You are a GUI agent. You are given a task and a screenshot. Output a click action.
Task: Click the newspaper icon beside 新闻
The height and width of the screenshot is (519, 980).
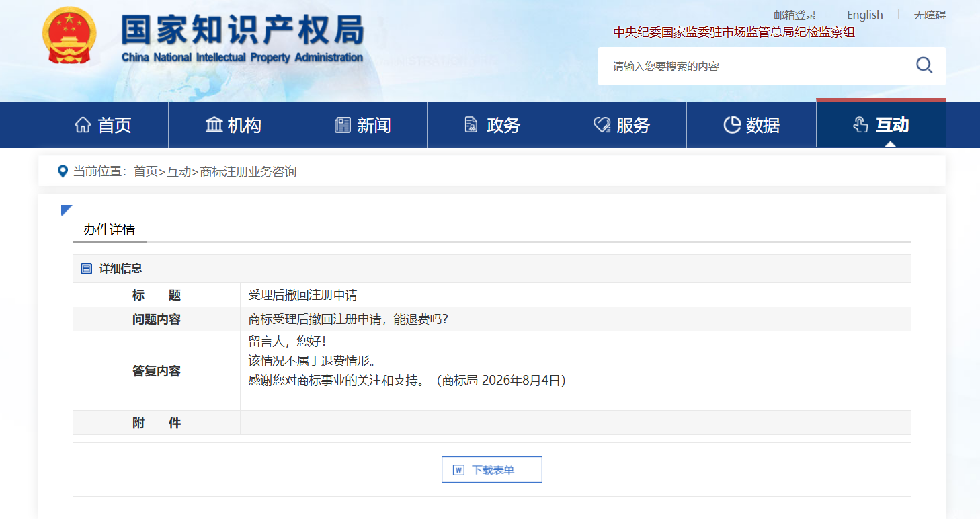click(343, 125)
